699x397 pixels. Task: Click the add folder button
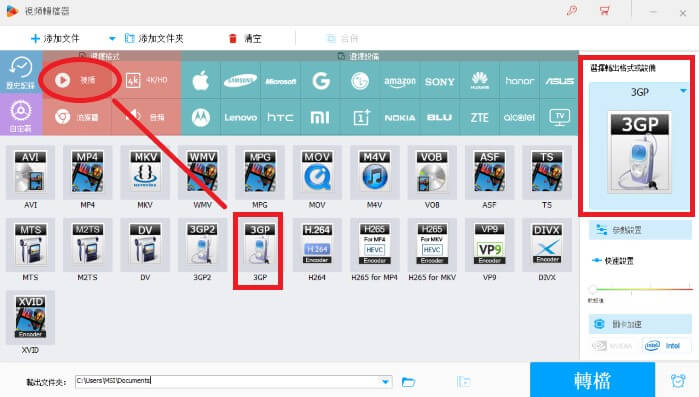click(154, 39)
